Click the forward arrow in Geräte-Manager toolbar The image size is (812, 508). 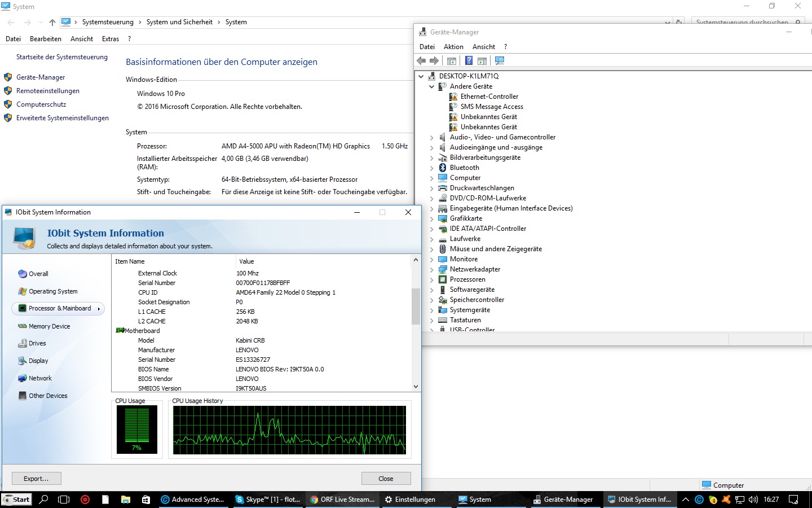pyautogui.click(x=434, y=60)
